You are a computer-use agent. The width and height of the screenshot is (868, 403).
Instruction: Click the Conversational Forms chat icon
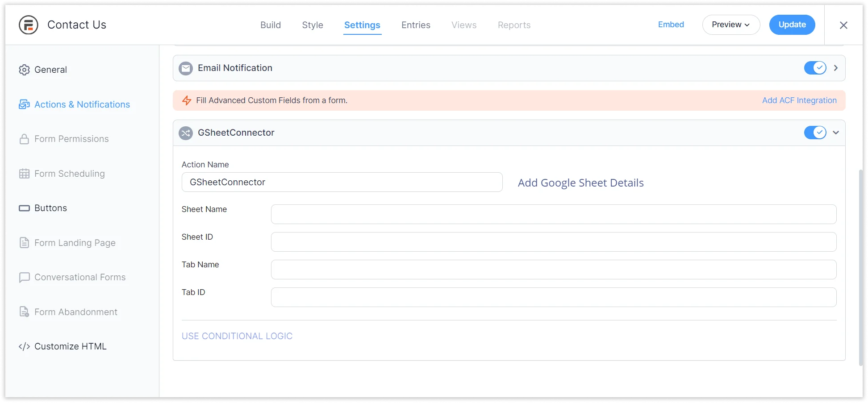click(24, 278)
